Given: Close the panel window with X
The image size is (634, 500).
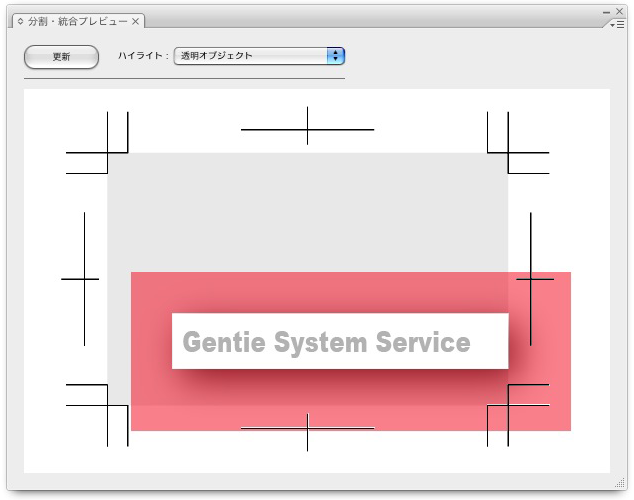Looking at the screenshot, I should coord(619,11).
